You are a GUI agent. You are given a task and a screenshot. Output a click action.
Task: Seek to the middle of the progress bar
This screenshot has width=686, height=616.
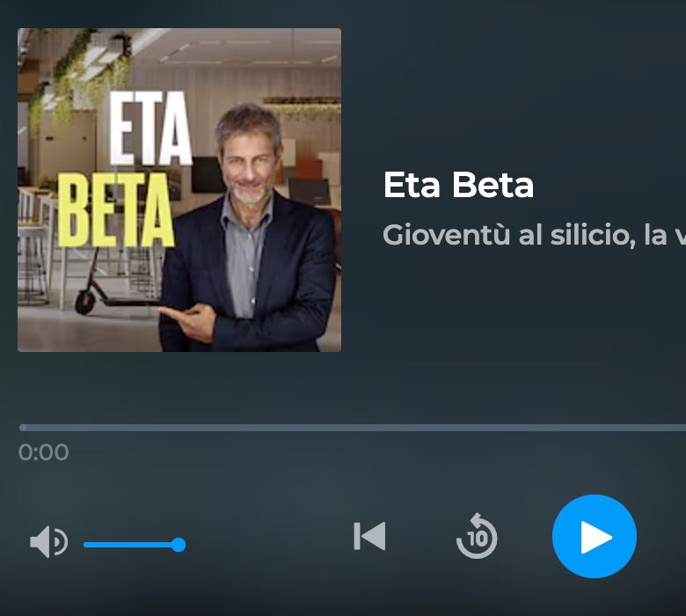[x=353, y=428]
